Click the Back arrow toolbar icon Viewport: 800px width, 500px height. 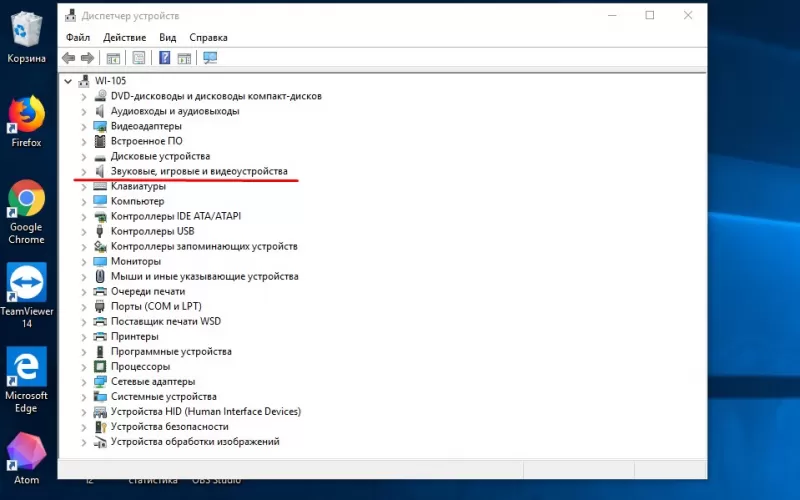coord(68,58)
